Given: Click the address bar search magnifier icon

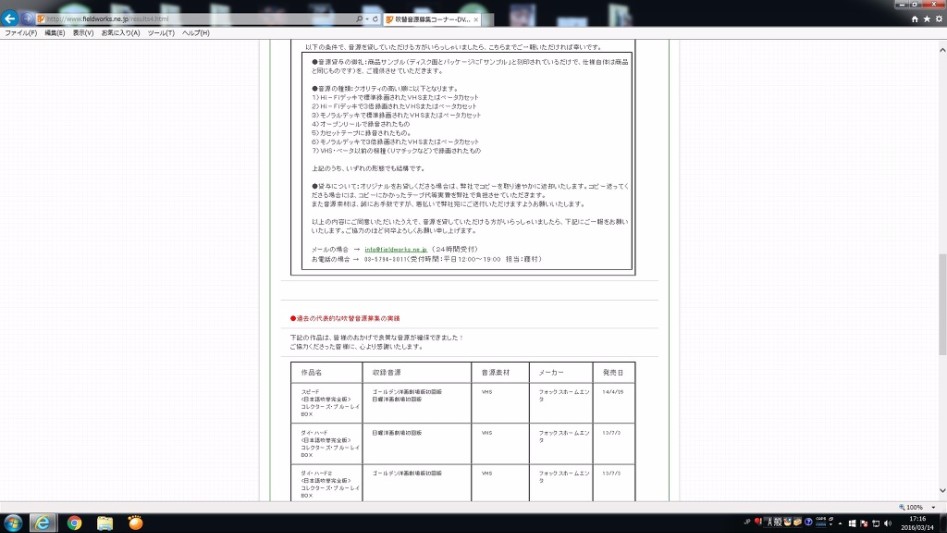Looking at the screenshot, I should click(360, 19).
